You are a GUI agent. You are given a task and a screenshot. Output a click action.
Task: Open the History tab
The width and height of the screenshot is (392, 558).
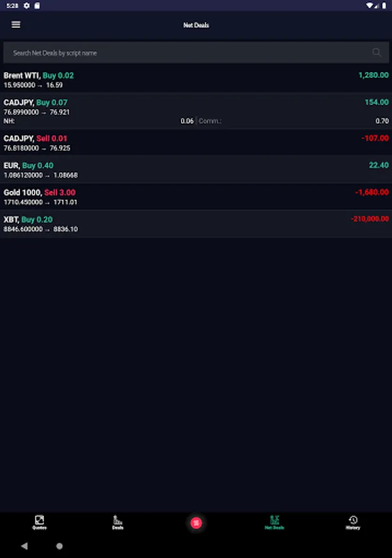352,521
